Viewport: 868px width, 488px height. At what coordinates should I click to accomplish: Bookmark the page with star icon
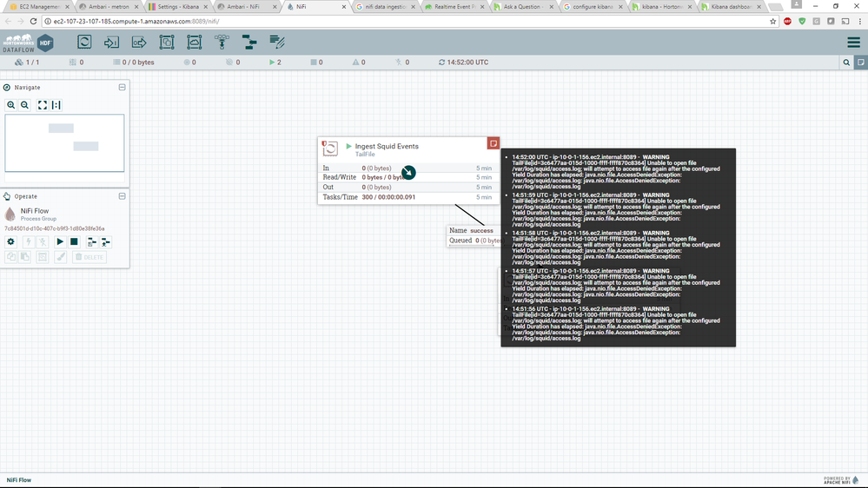tap(772, 21)
